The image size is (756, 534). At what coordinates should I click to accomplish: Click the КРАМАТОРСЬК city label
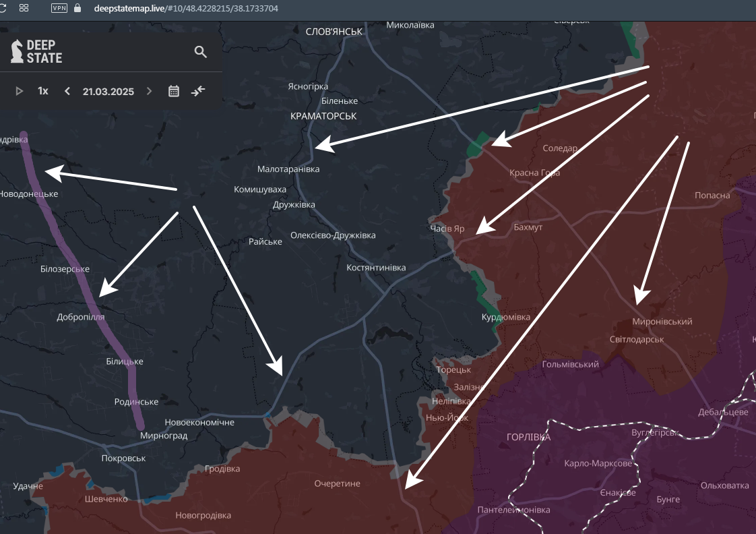pos(323,116)
